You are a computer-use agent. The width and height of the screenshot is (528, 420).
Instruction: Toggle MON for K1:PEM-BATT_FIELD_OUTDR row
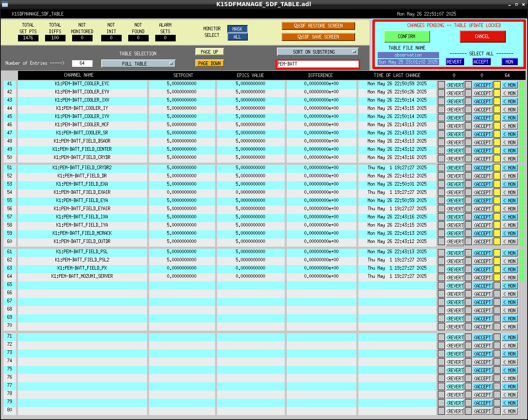[x=510, y=242]
